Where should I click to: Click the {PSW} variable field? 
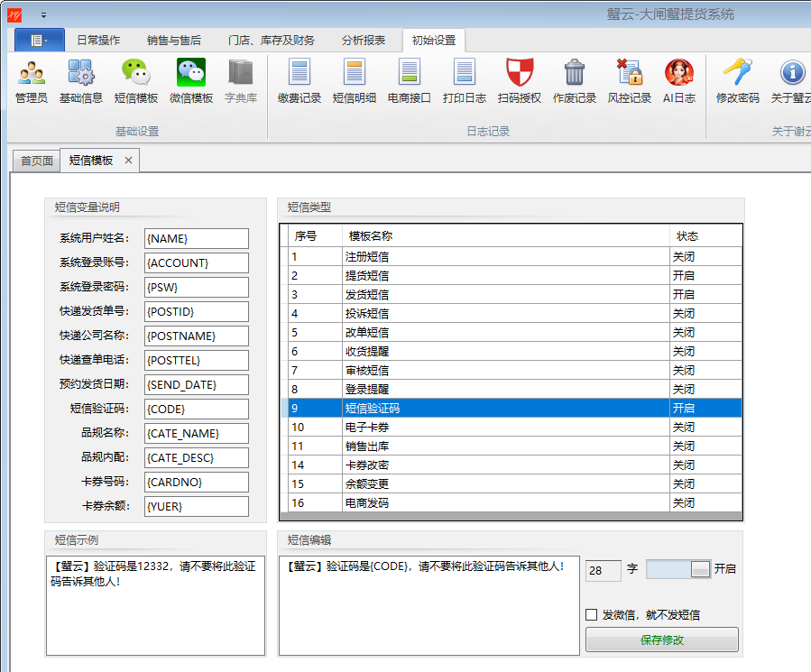tap(197, 287)
